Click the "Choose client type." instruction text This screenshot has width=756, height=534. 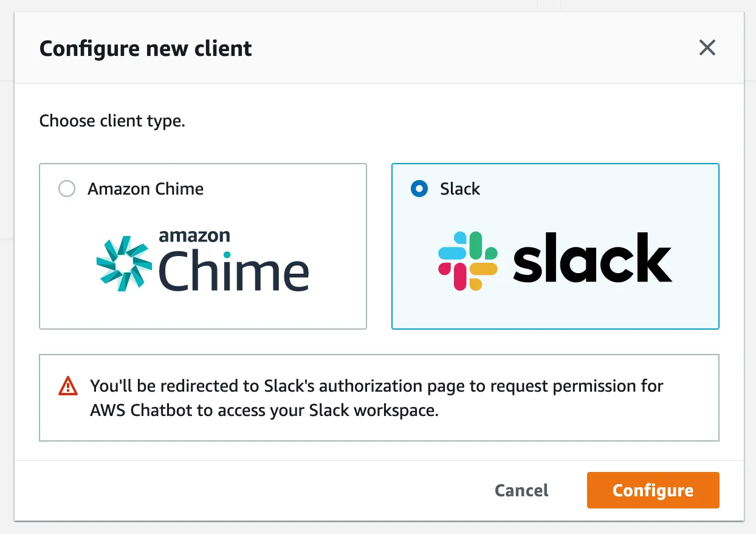(112, 121)
